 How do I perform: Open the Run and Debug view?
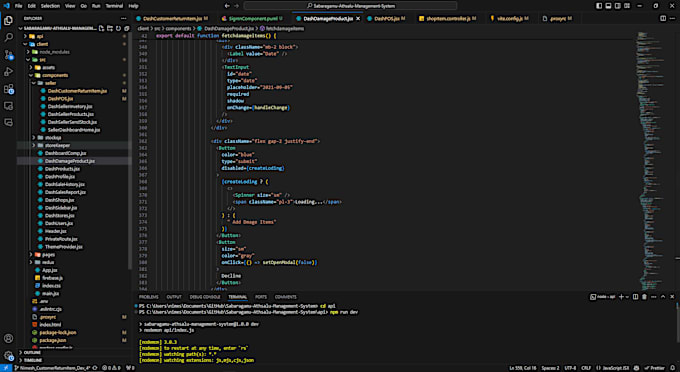[x=8, y=72]
